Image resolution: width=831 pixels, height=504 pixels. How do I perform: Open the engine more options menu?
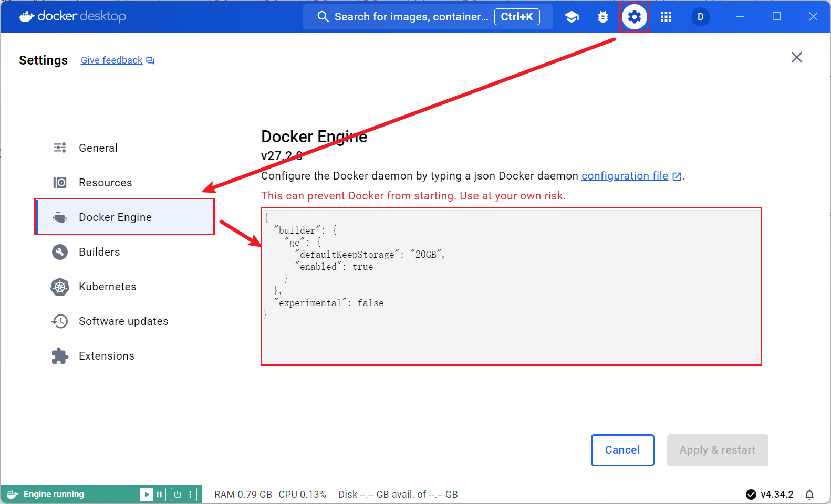tap(190, 494)
